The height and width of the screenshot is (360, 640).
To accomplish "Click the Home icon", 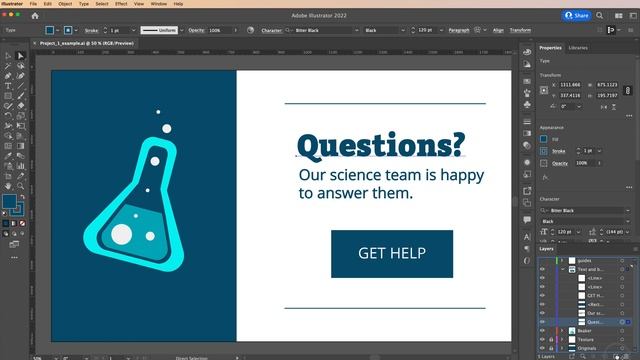I will pyautogui.click(x=35, y=16).
